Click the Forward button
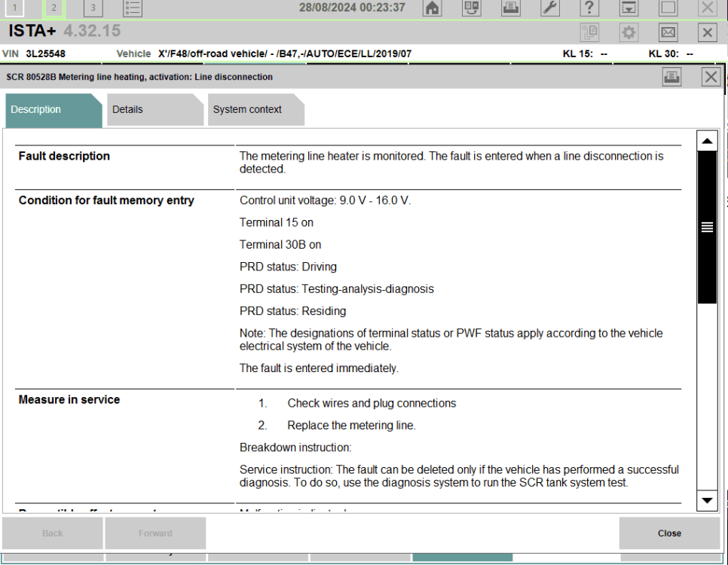 point(155,533)
